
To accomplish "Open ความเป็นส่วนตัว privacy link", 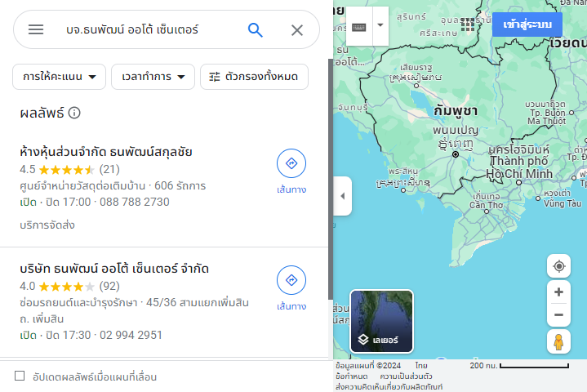I will [406, 376].
